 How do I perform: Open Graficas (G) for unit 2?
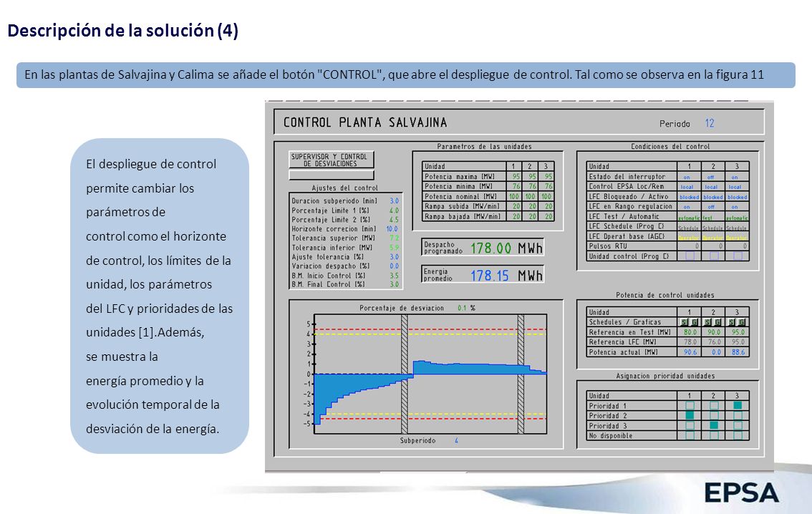click(x=718, y=322)
